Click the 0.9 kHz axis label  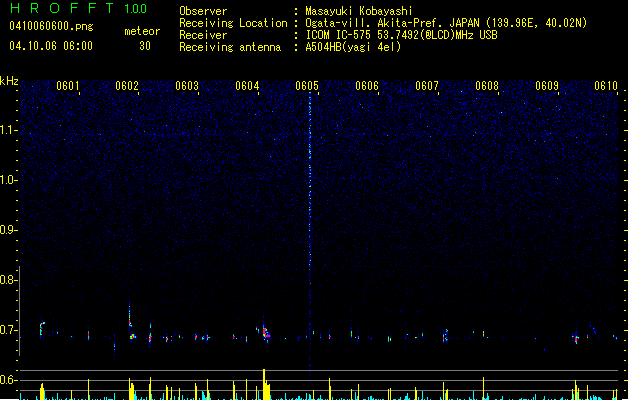(8, 230)
